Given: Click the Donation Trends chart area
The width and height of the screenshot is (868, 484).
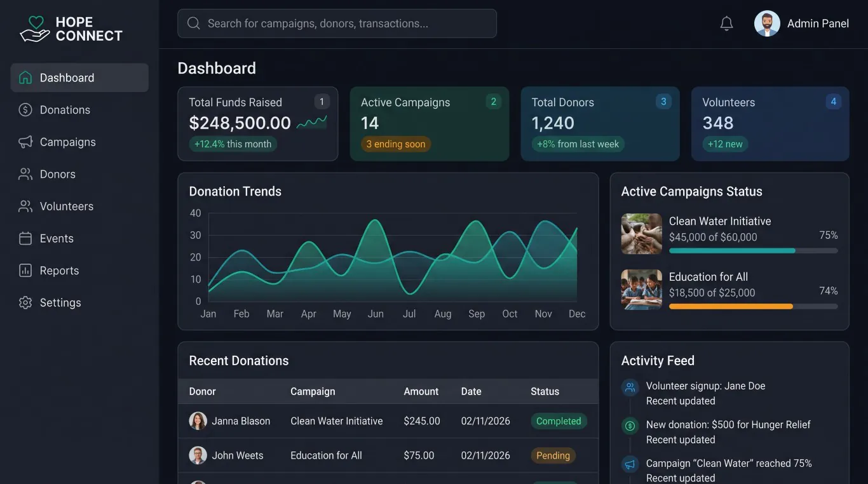Looking at the screenshot, I should (x=393, y=257).
